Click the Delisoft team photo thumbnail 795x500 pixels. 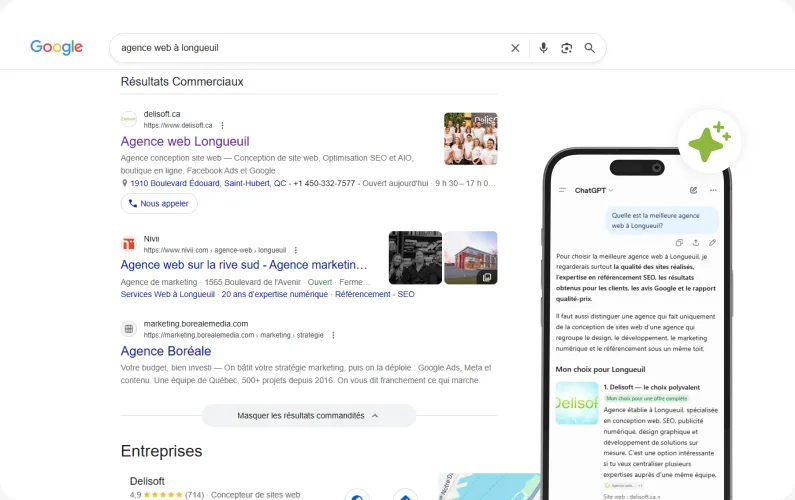[471, 138]
